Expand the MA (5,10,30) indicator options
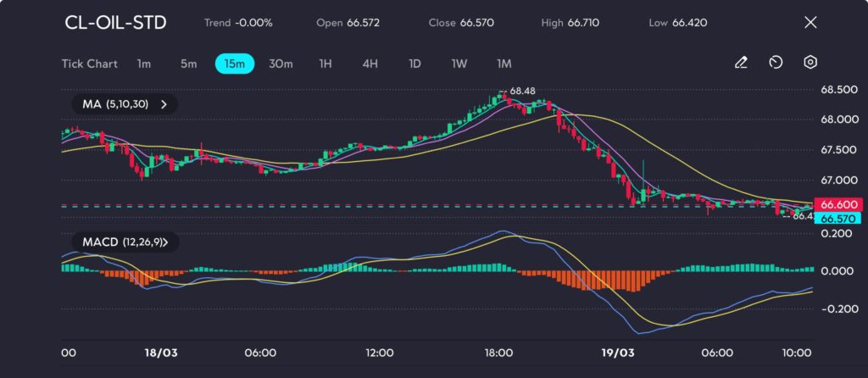 164,104
